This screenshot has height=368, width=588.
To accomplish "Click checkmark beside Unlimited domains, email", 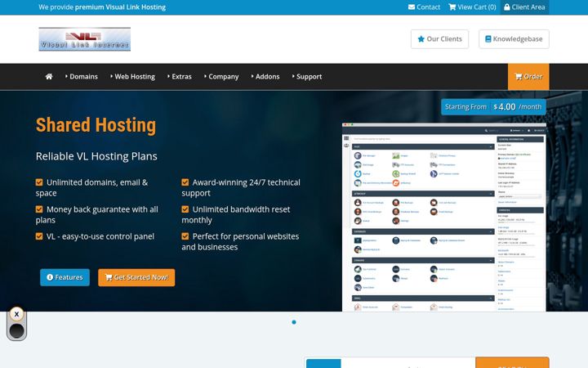I will (39, 182).
